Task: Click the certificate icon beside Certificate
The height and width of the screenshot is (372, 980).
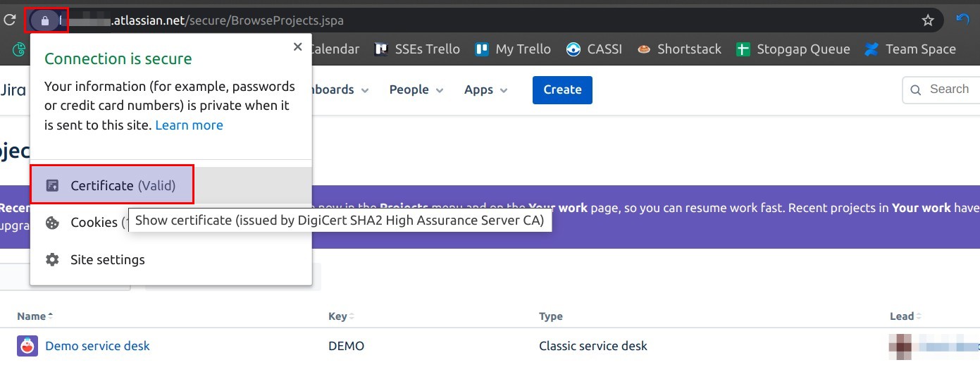Action: pos(52,185)
